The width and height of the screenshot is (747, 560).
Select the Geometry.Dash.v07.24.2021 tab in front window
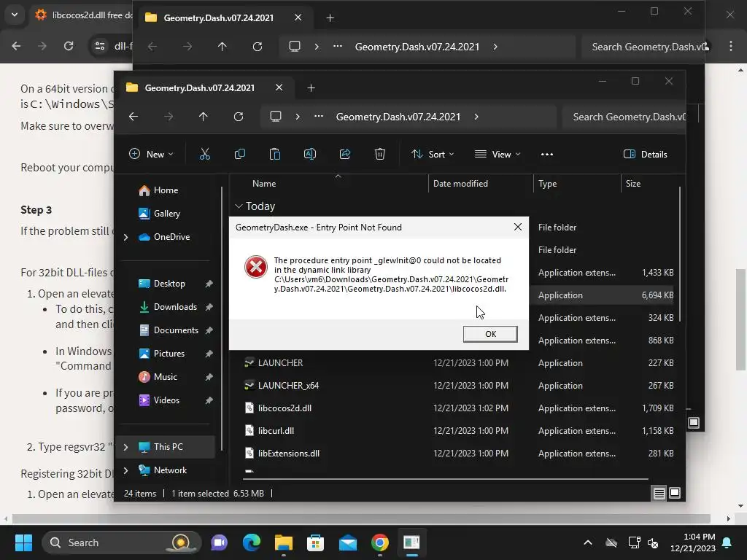coord(200,88)
